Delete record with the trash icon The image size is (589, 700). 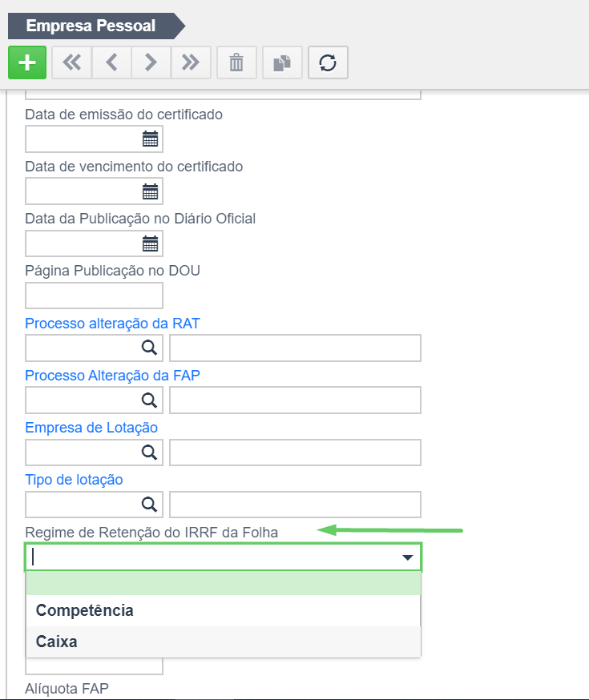coord(236,62)
